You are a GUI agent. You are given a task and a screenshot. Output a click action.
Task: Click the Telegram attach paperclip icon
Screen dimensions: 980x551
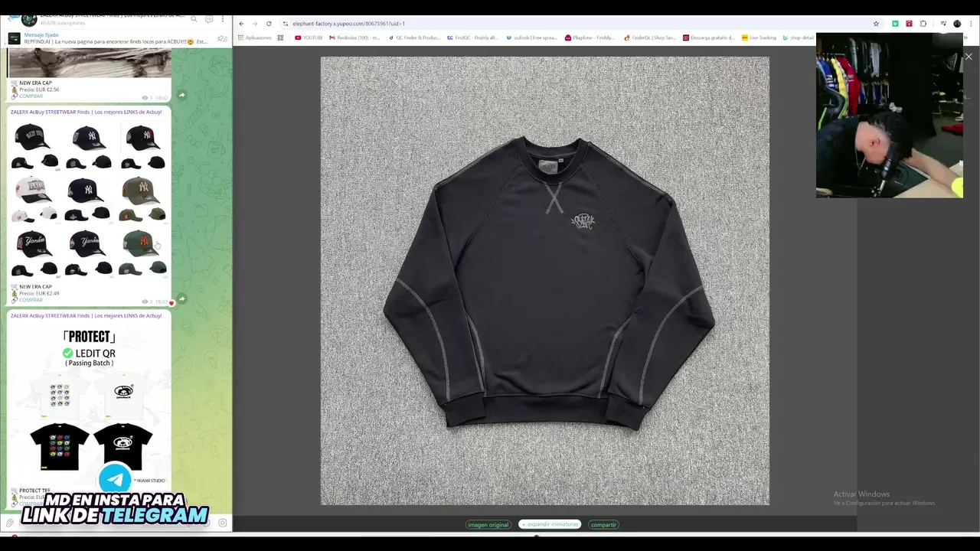(x=10, y=523)
